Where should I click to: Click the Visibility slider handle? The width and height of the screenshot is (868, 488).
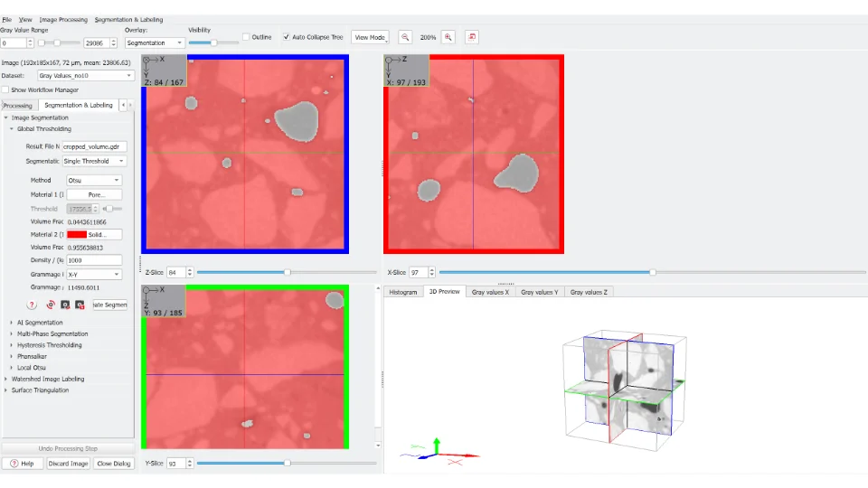(213, 42)
